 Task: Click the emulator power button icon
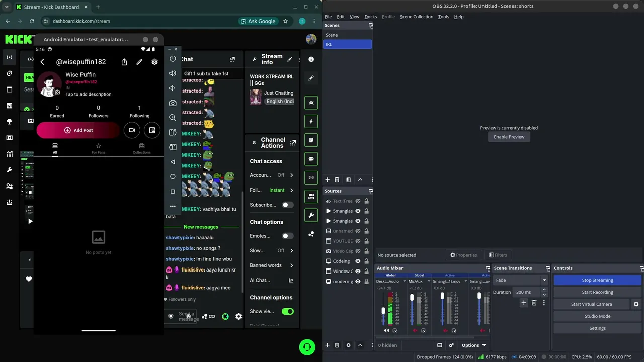pyautogui.click(x=173, y=59)
